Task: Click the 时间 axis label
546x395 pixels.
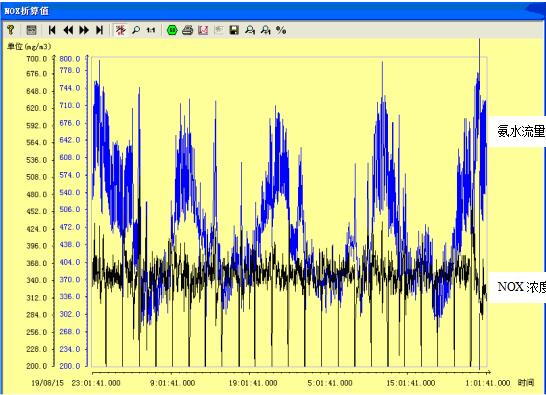Action: tap(526, 383)
